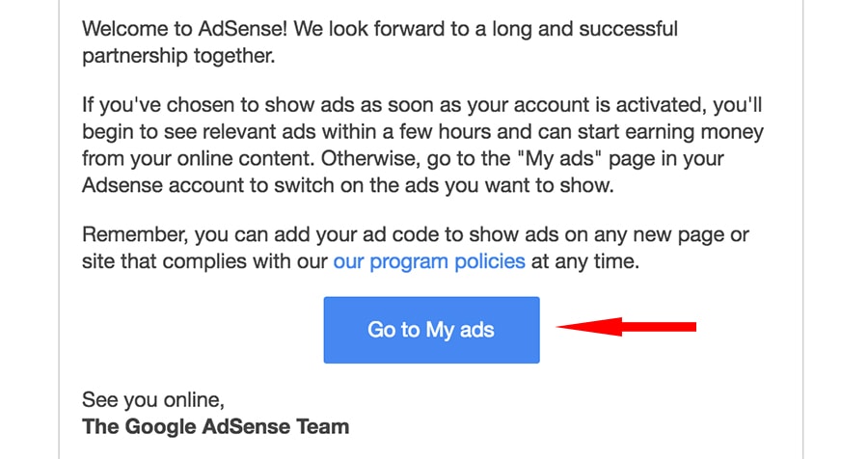Click the red arrow pointing at the button

coord(626,327)
